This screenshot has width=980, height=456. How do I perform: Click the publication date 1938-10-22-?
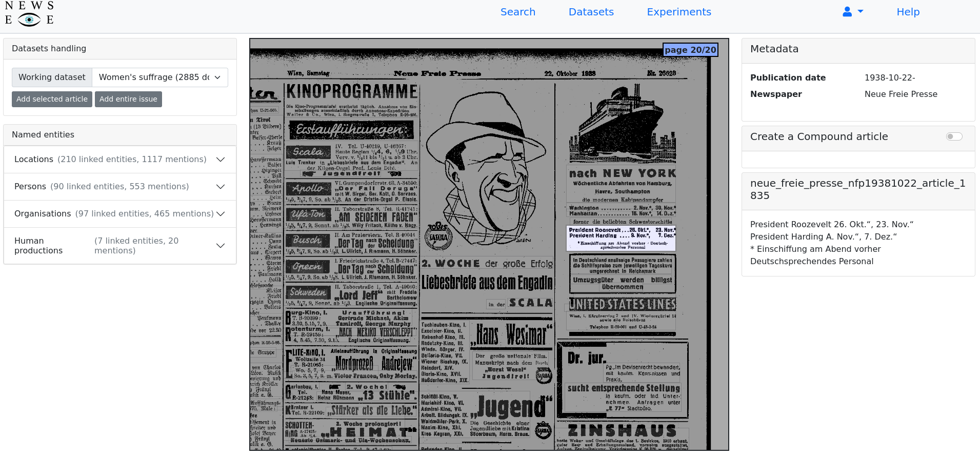pyautogui.click(x=890, y=77)
